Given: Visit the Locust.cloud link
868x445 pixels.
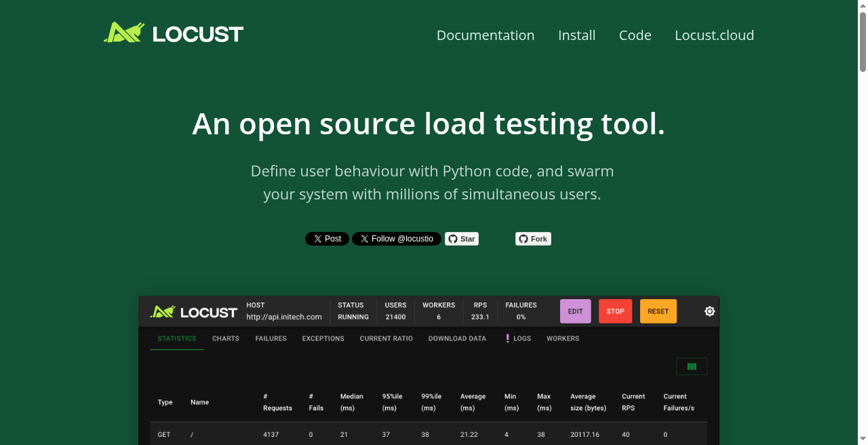Looking at the screenshot, I should [714, 35].
